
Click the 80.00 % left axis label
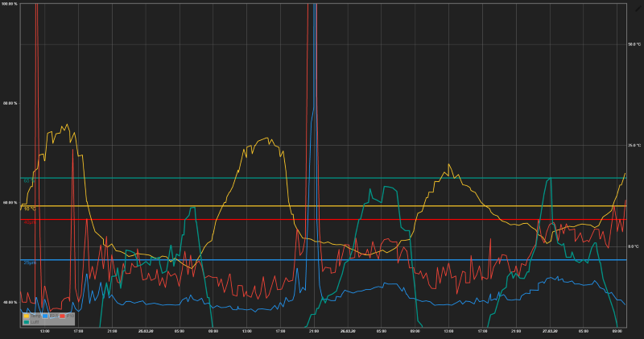point(10,103)
